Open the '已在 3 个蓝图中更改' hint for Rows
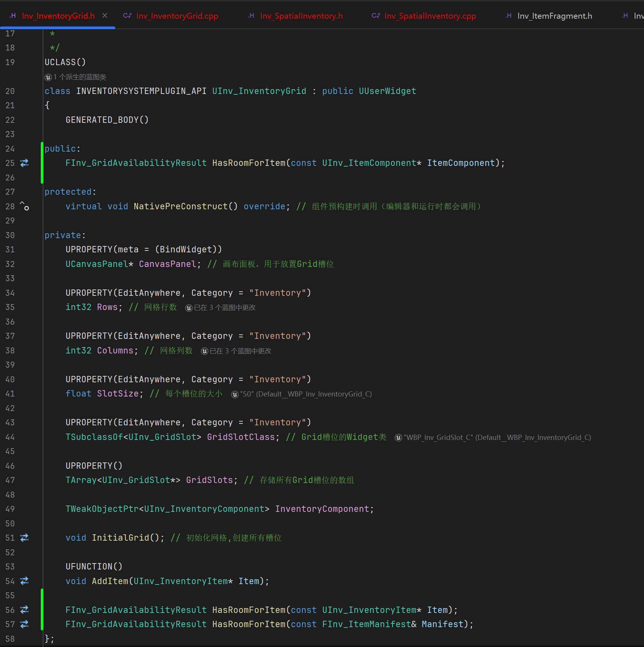This screenshot has height=647, width=644. [x=225, y=308]
